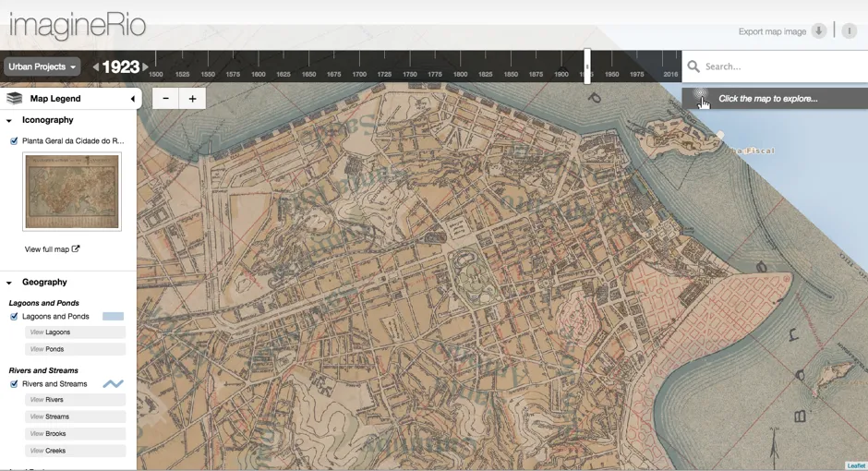Click the Export map image label

point(772,31)
